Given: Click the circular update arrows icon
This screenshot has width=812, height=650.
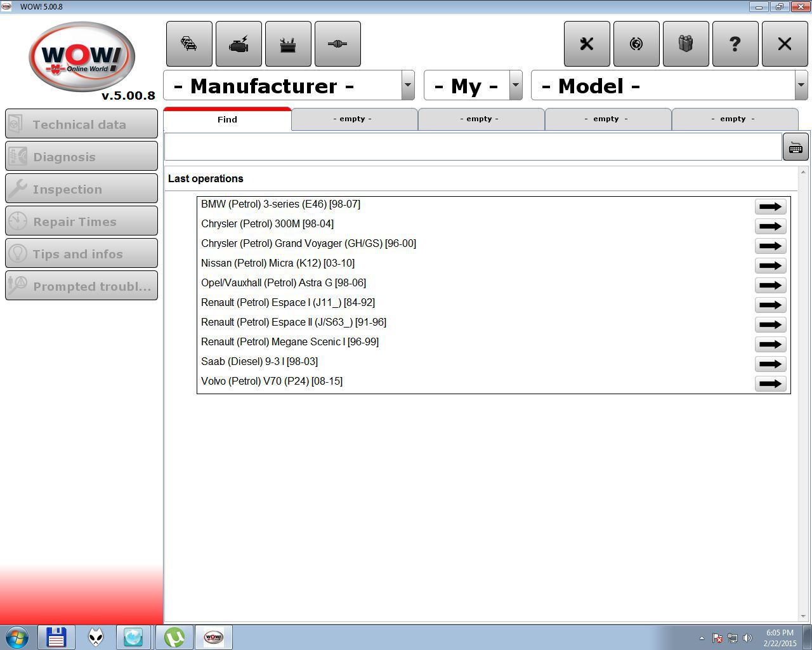Looking at the screenshot, I should coord(636,44).
